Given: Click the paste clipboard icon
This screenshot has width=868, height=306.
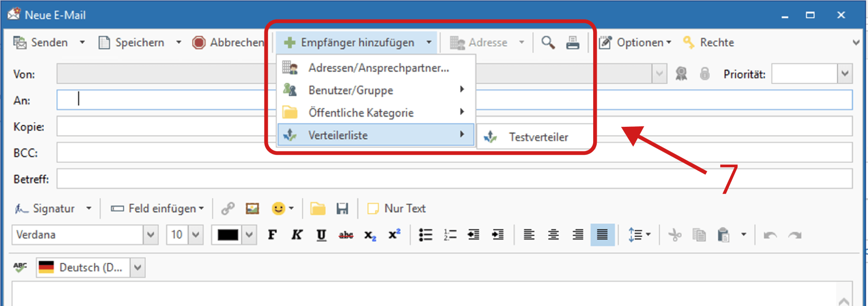Looking at the screenshot, I should point(723,235).
